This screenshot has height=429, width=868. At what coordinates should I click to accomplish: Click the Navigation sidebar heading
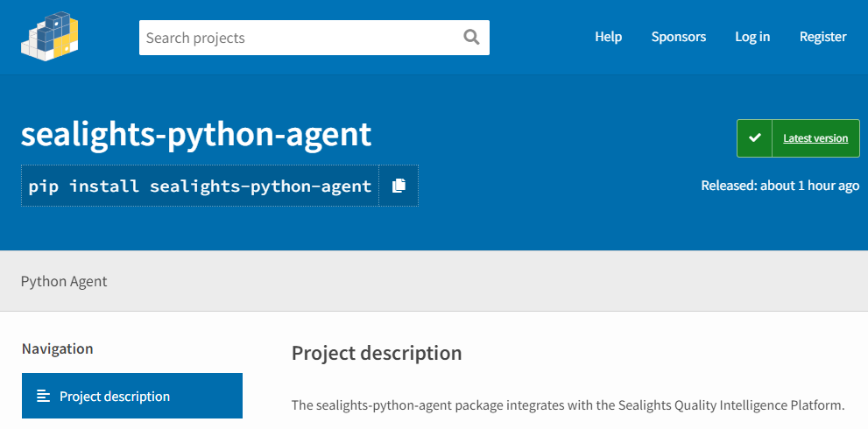(x=57, y=348)
